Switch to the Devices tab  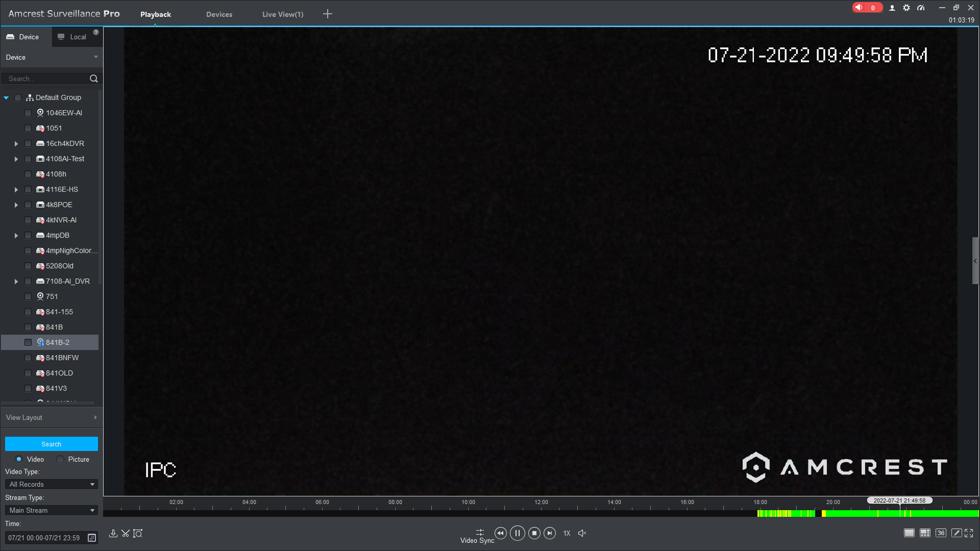219,14
